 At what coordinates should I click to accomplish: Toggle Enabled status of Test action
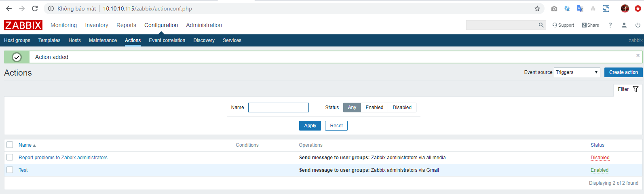[600, 170]
